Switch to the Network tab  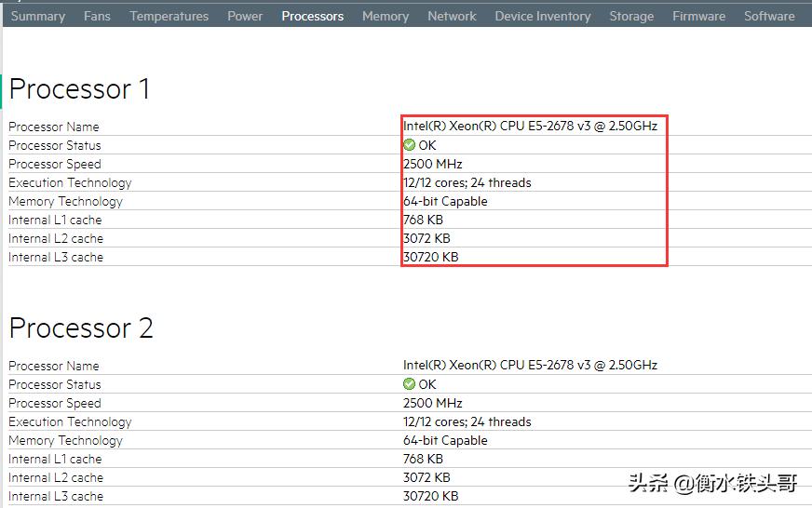pos(452,17)
